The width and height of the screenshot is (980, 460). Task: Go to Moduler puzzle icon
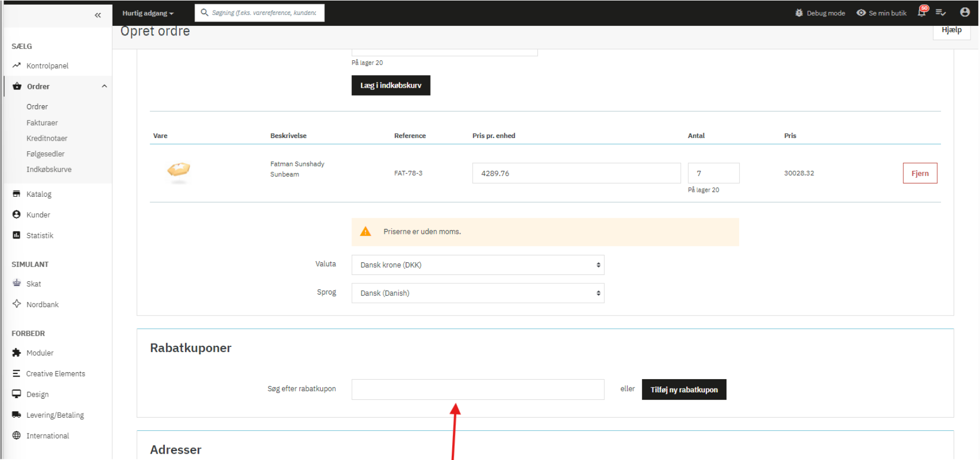tap(16, 353)
